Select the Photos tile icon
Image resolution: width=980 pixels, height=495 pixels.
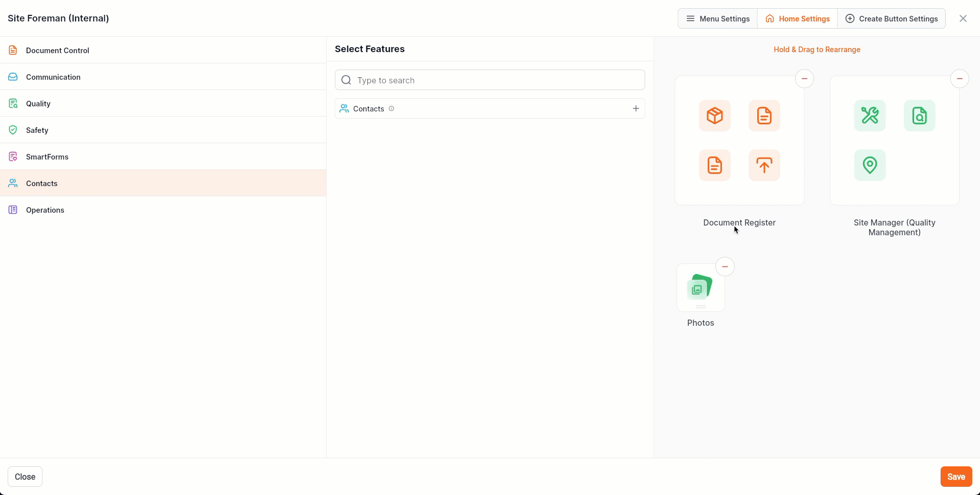[700, 287]
